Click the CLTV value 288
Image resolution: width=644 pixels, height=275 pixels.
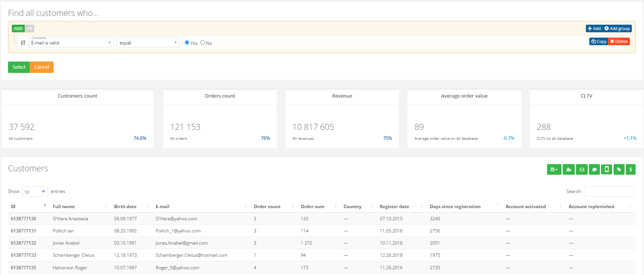(544, 127)
